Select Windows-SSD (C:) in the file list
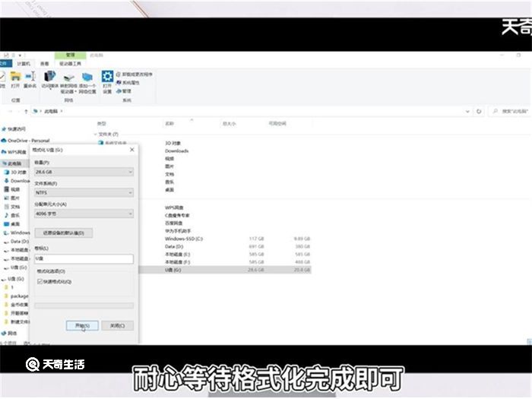532x399 pixels. pyautogui.click(x=184, y=239)
